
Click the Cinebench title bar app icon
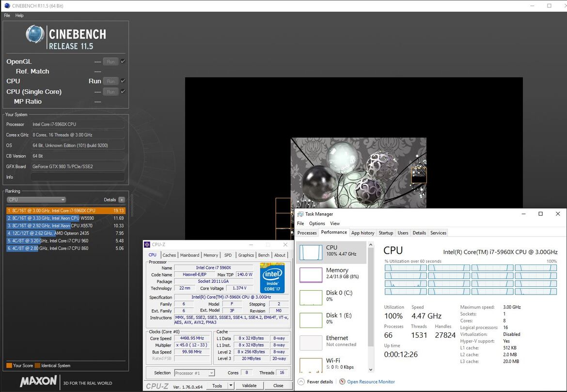pos(6,6)
